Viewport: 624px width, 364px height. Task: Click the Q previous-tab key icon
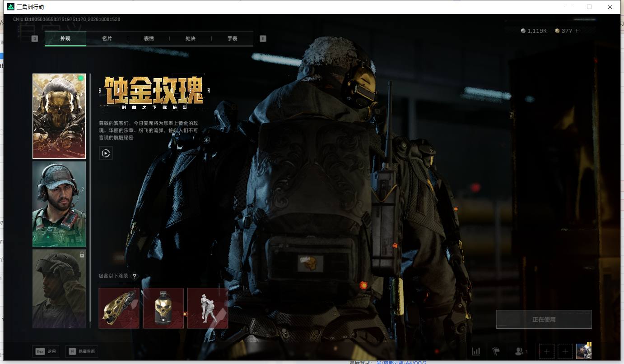(x=35, y=39)
